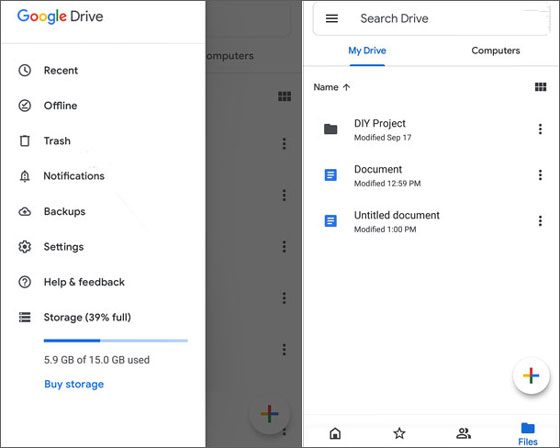
Task: Click the Notifications bell icon
Action: pos(25,176)
